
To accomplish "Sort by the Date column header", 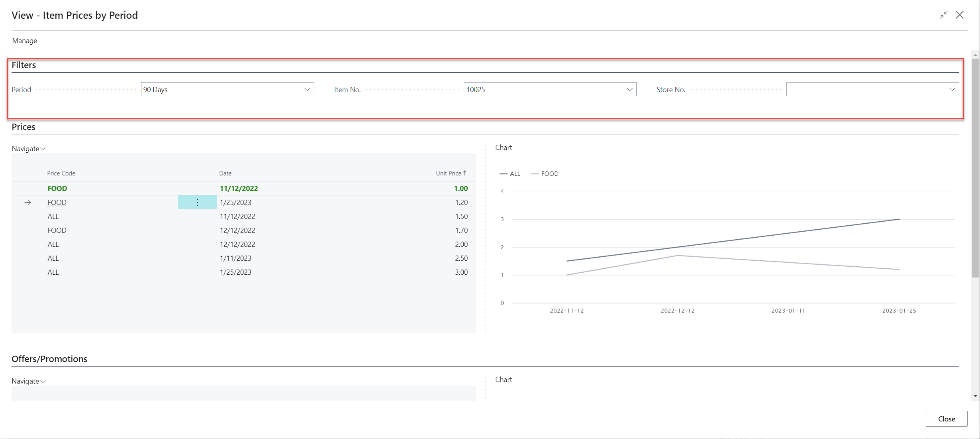I will click(x=225, y=173).
